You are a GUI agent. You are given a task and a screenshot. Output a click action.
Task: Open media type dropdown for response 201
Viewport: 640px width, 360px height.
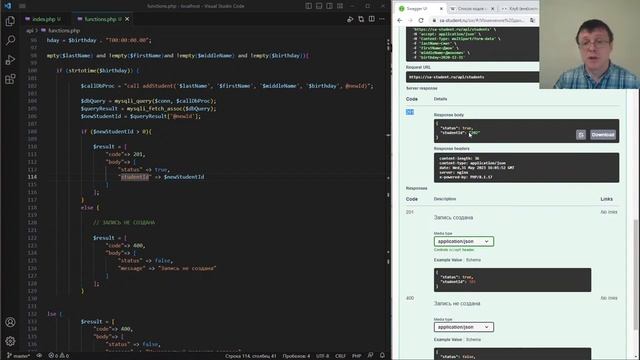pyautogui.click(x=464, y=241)
